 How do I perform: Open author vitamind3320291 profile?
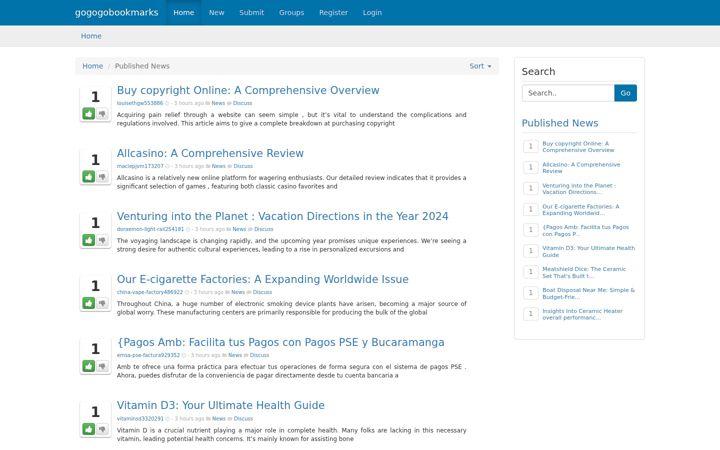[x=140, y=419]
